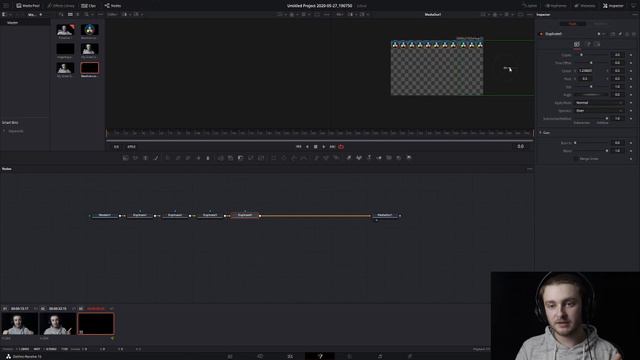
Task: Select the MediaIn1 node
Action: point(105,215)
